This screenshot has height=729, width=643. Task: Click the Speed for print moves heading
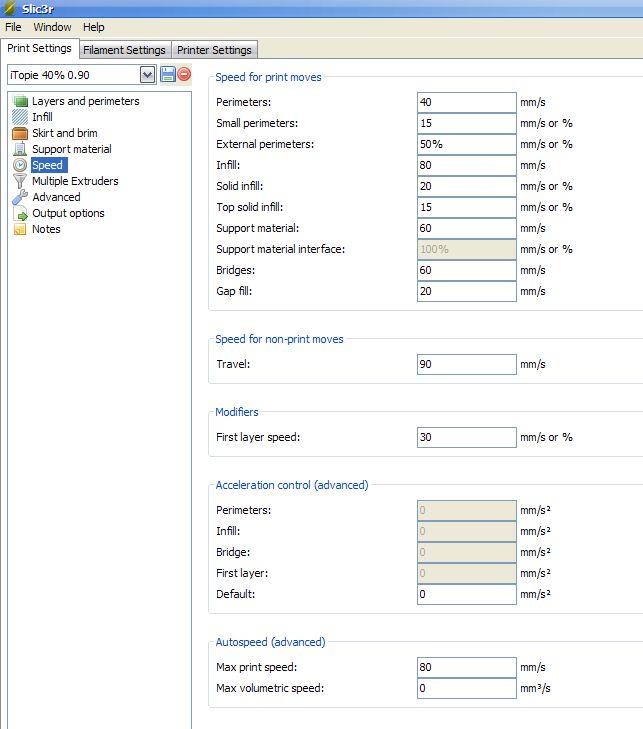coord(268,77)
